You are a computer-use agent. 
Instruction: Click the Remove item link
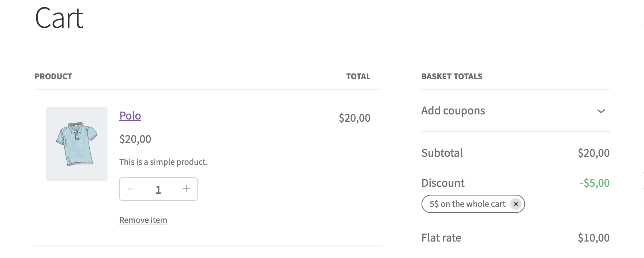143,220
